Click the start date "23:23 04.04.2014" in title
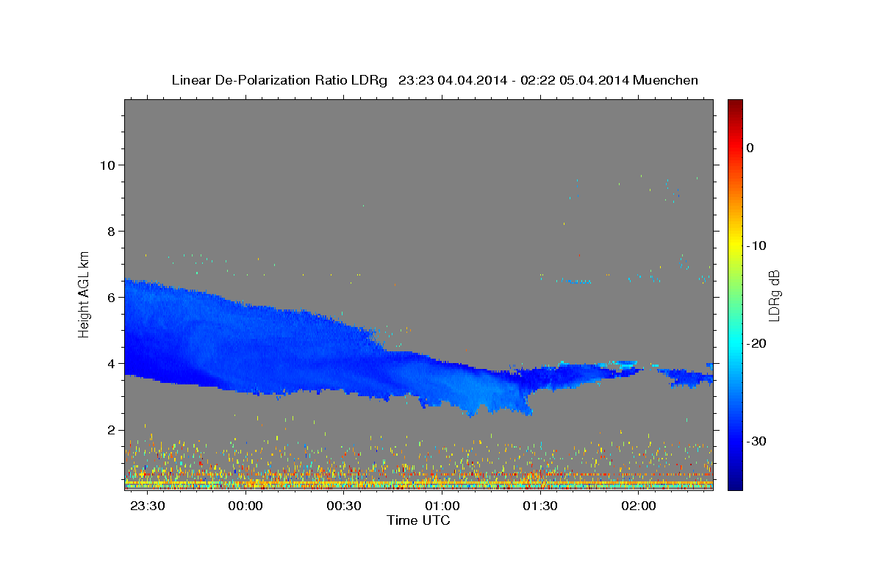 453,80
